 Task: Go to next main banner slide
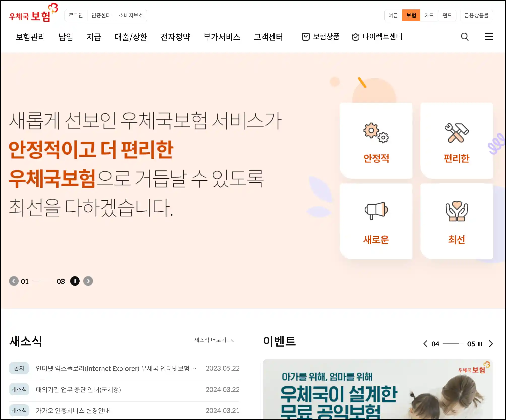[x=88, y=281]
